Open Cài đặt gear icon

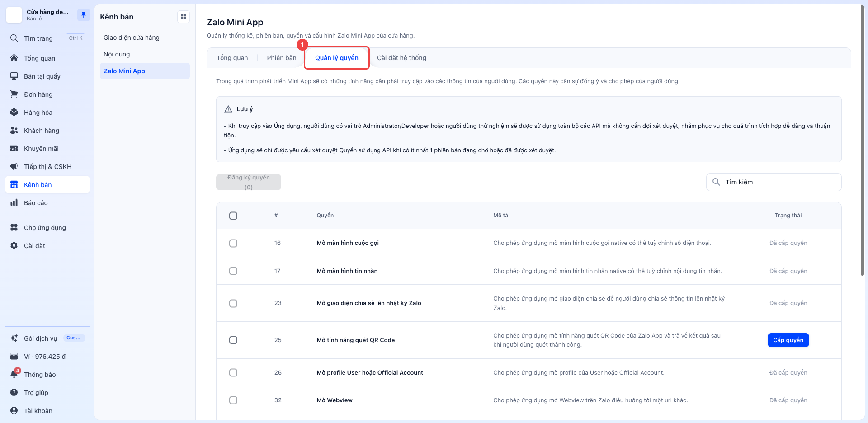click(14, 245)
